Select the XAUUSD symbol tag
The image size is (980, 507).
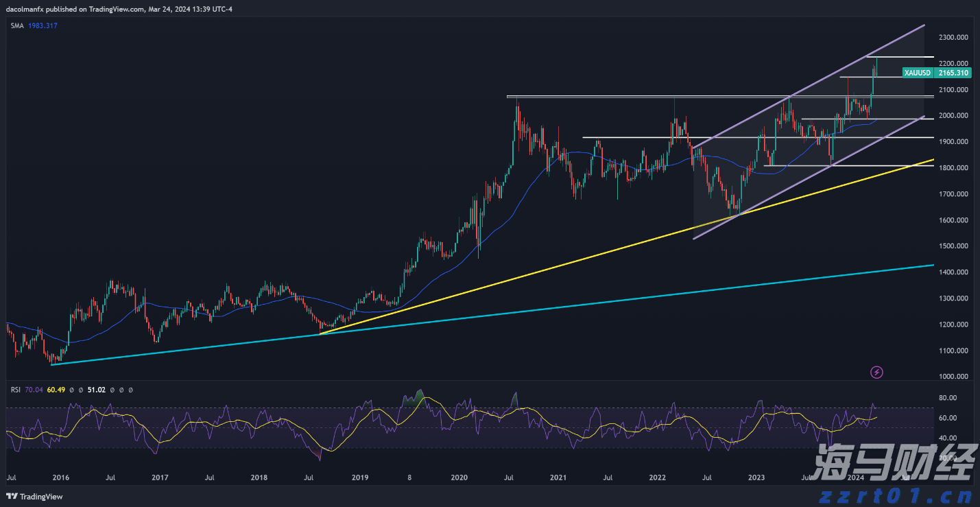click(917, 73)
